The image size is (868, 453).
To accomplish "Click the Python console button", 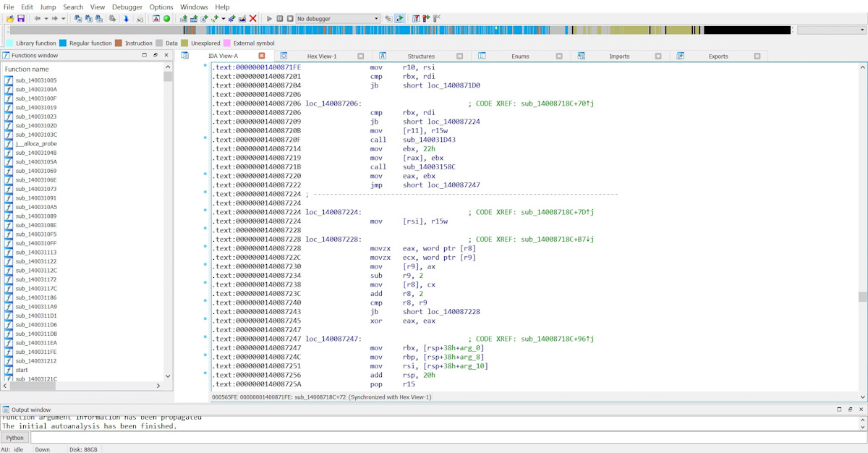I will click(14, 438).
